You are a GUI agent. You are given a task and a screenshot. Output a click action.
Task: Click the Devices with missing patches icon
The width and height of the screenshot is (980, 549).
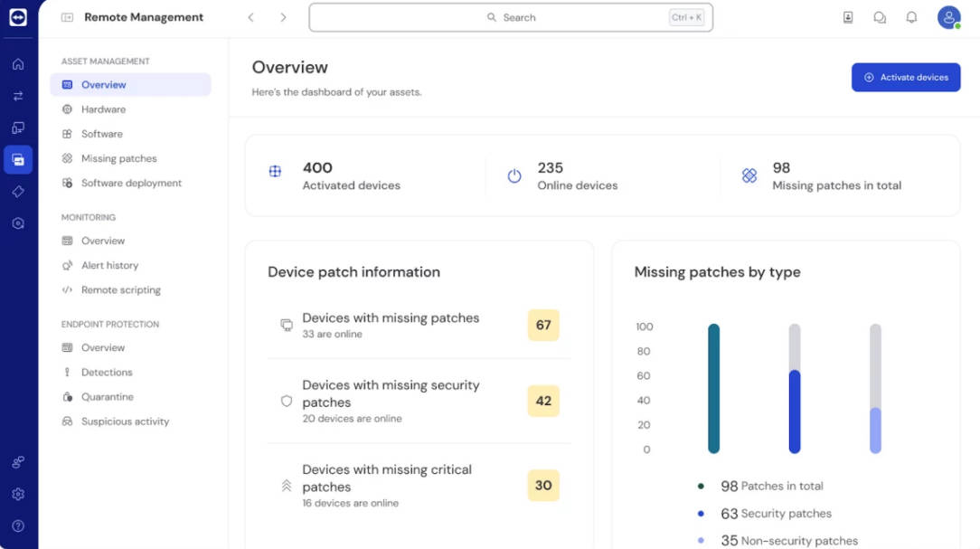coord(287,325)
